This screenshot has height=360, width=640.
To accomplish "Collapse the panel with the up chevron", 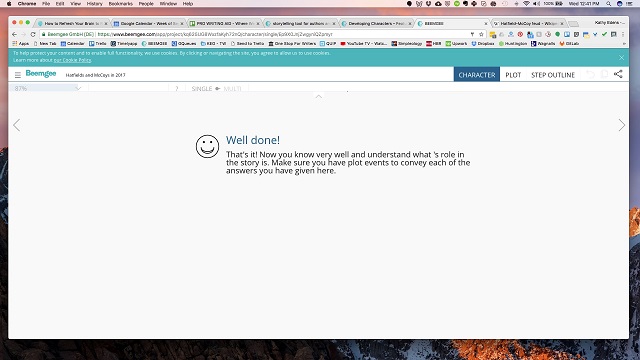I will tap(319, 96).
